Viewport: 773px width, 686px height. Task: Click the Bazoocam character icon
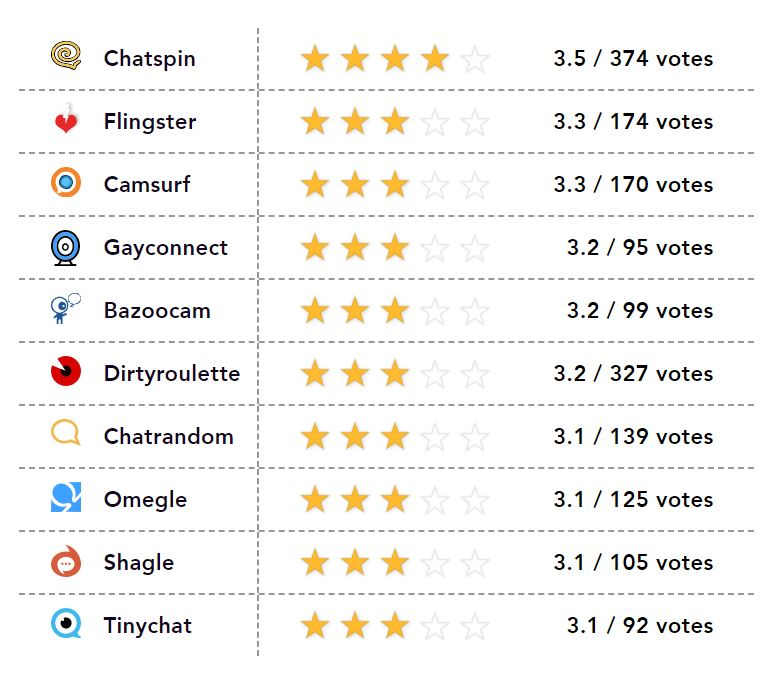point(65,310)
